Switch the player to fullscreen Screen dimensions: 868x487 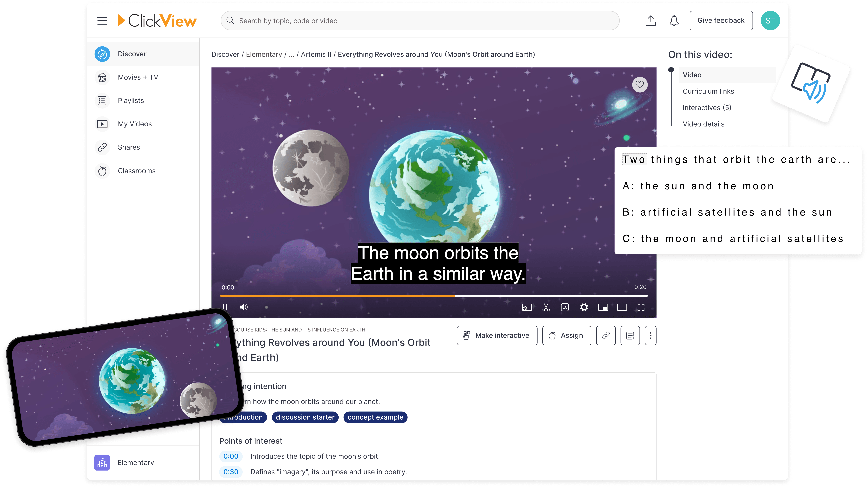point(641,307)
